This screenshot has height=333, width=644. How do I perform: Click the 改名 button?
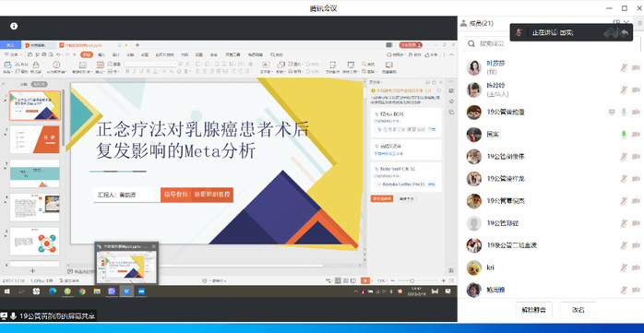tap(578, 310)
